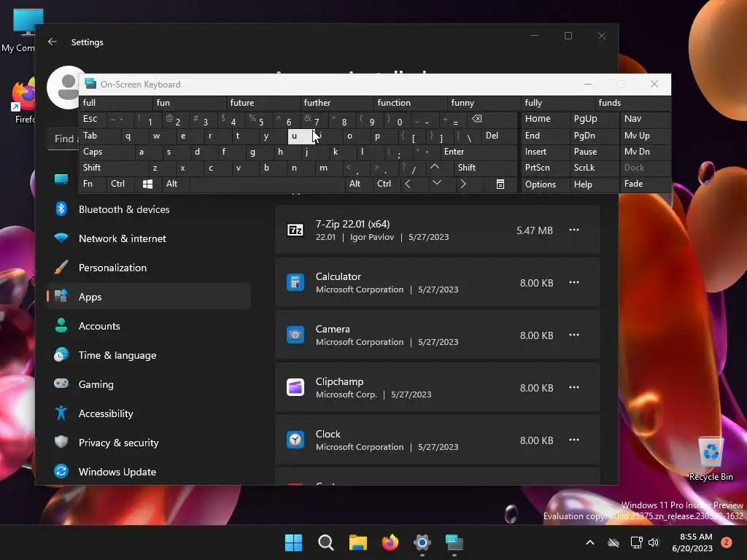Open the Apps settings section

click(149, 297)
